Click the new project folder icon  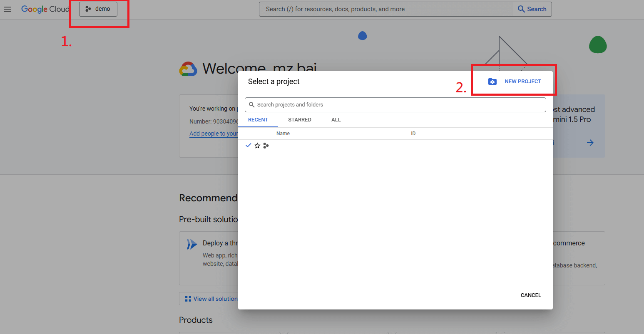tap(492, 82)
